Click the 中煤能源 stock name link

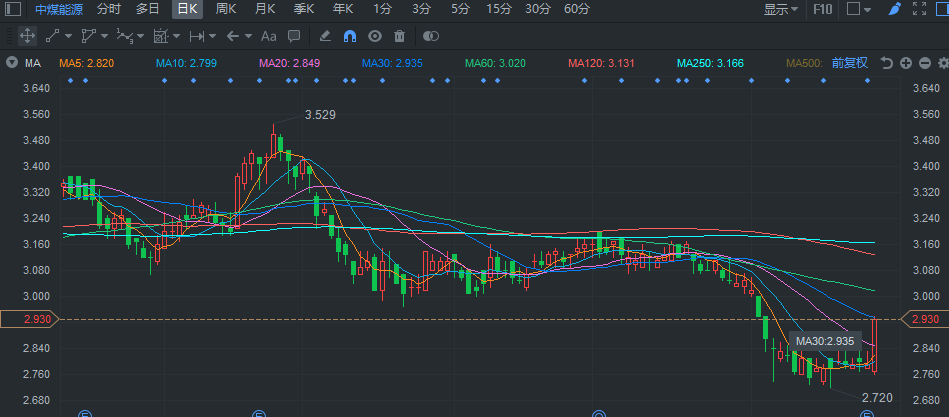coord(59,9)
